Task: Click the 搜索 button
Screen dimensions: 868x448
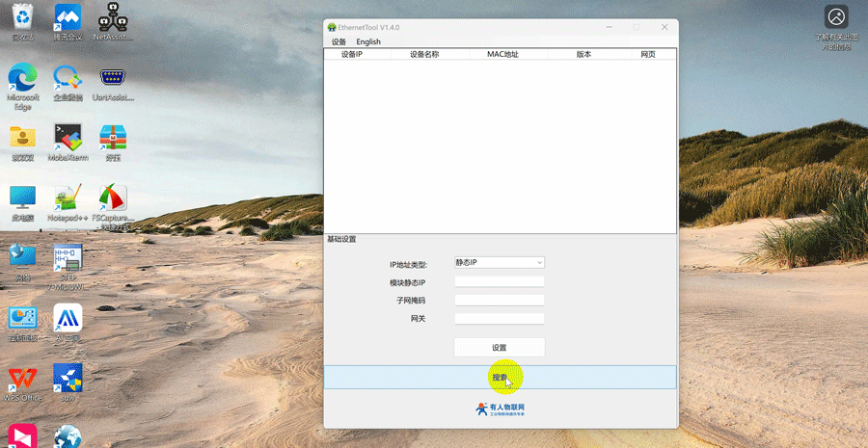Action: (x=500, y=378)
